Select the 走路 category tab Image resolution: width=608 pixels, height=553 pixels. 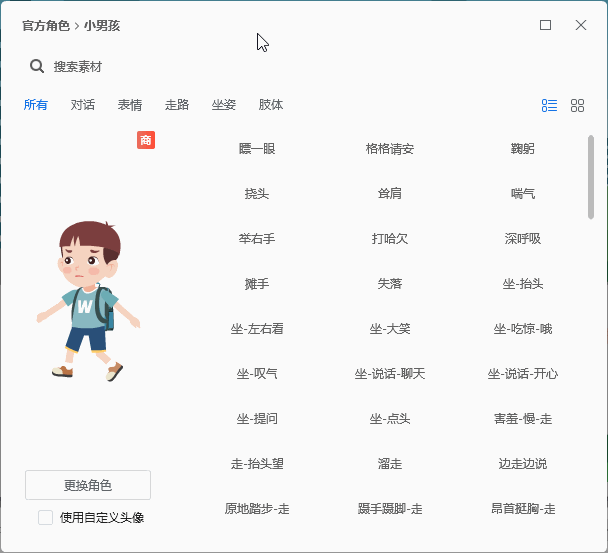pos(177,105)
